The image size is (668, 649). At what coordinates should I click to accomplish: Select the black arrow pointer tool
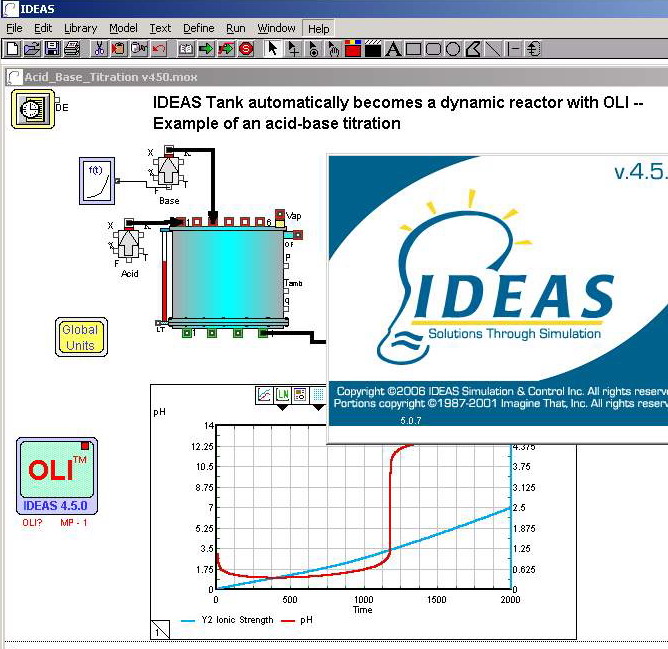273,49
